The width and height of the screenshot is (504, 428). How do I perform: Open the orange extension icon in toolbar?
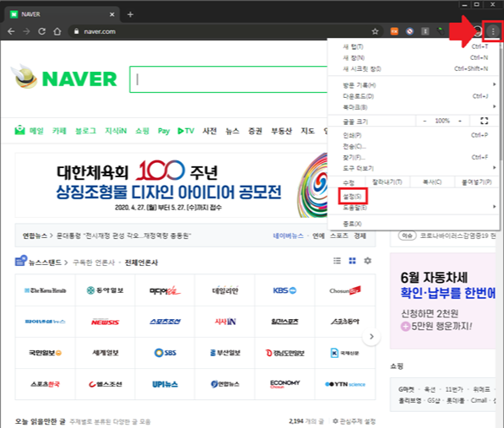394,31
